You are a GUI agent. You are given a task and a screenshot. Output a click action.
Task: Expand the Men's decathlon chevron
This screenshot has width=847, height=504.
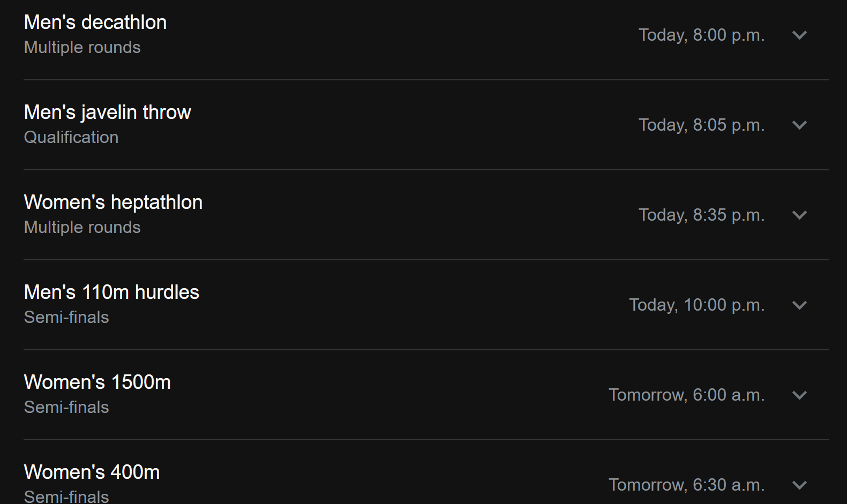point(799,35)
